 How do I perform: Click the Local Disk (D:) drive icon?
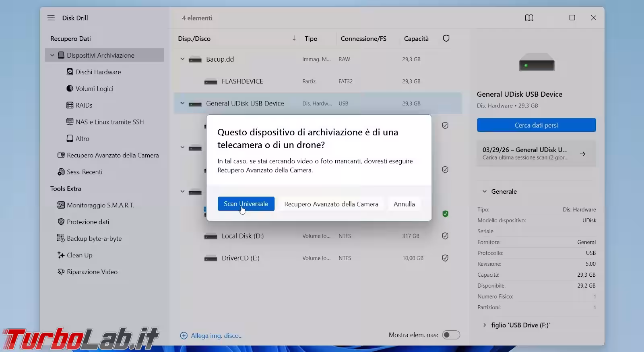(211, 236)
